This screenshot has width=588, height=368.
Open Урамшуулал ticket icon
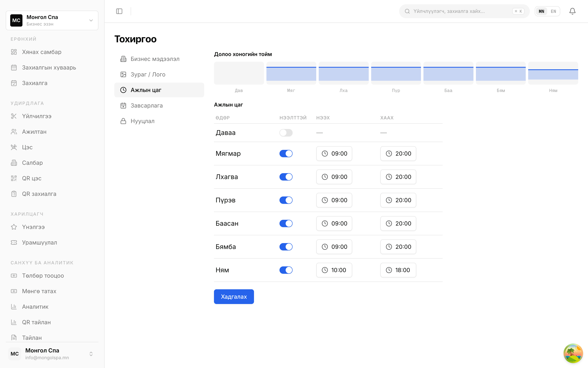pyautogui.click(x=14, y=242)
